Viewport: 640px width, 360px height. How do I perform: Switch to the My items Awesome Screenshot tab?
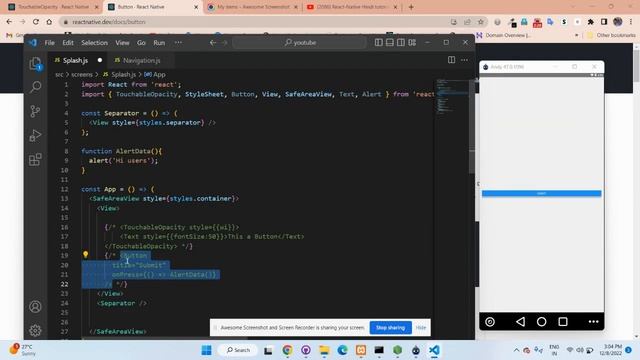tap(253, 7)
